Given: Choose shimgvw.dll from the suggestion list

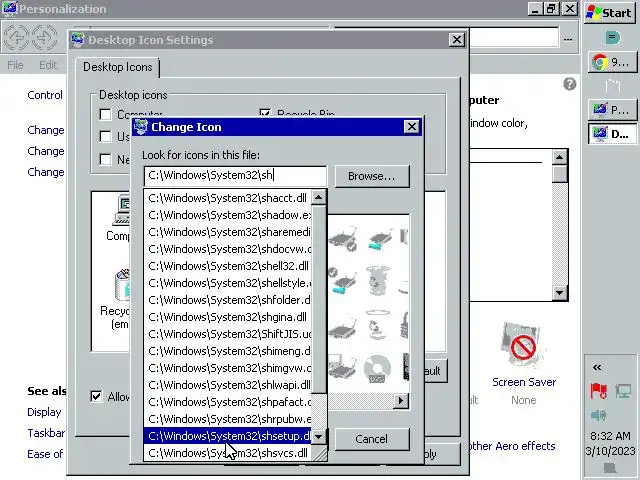Looking at the screenshot, I should [x=228, y=368].
